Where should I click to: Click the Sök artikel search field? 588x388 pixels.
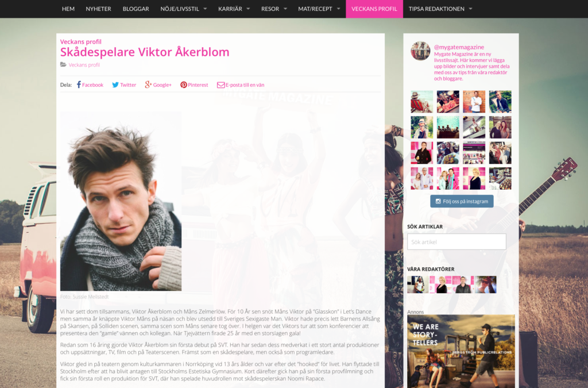[457, 241]
